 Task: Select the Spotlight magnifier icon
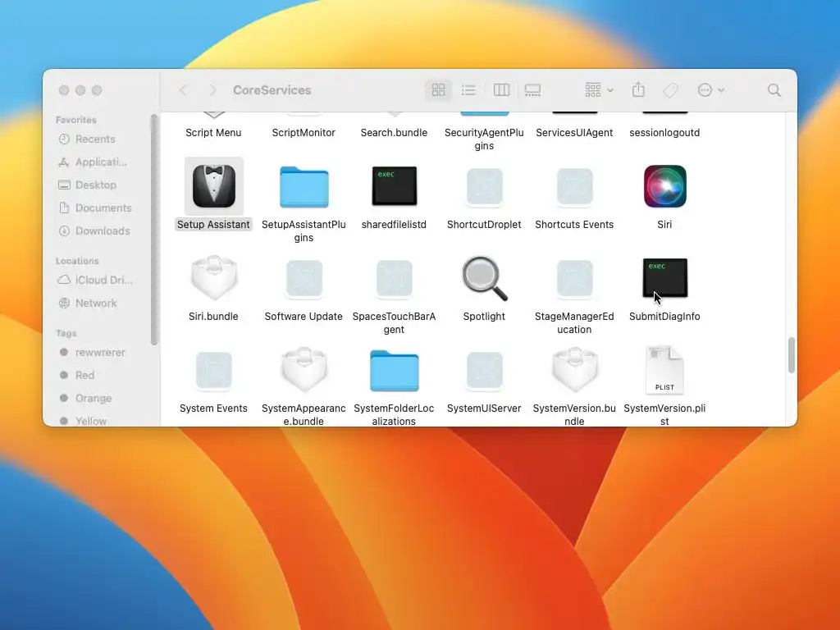pyautogui.click(x=484, y=279)
